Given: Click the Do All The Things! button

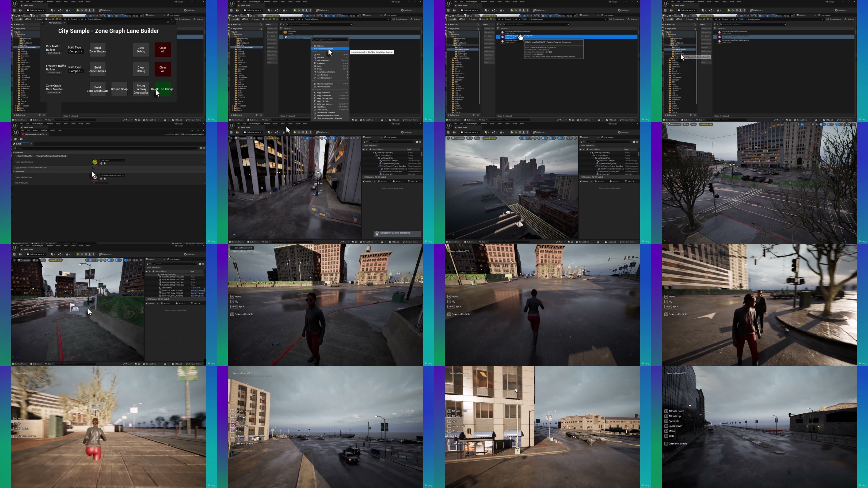Looking at the screenshot, I should click(163, 89).
